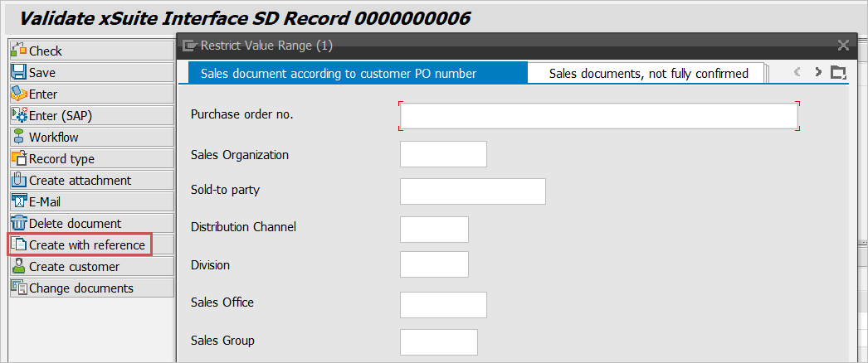Viewport: 868px width, 363px height.
Task: Switch to Sales documents, not fully confirmed tab
Action: coord(648,74)
